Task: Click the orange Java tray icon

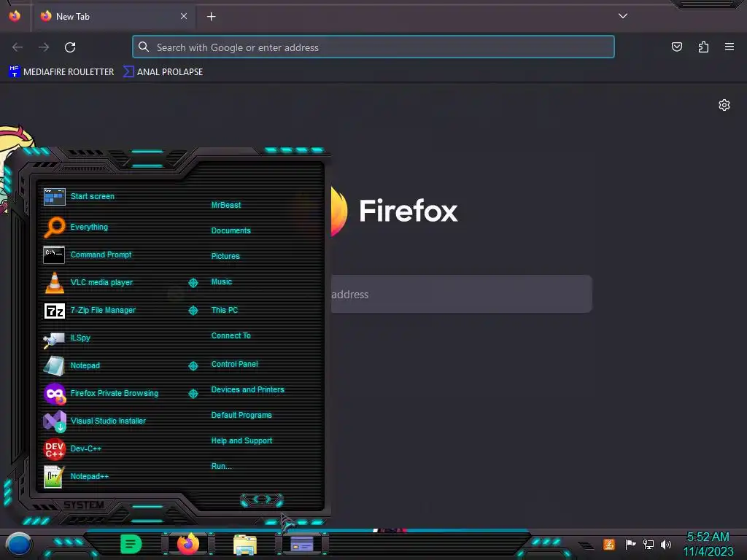Action: pyautogui.click(x=609, y=544)
